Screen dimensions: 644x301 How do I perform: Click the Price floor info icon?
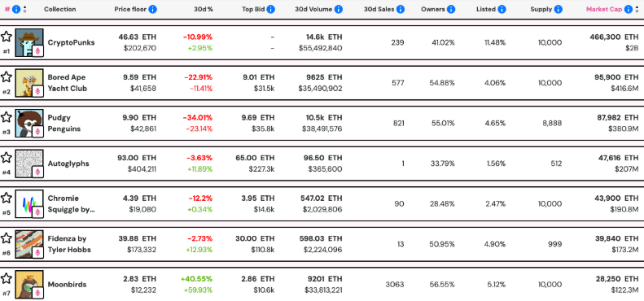coord(152,9)
